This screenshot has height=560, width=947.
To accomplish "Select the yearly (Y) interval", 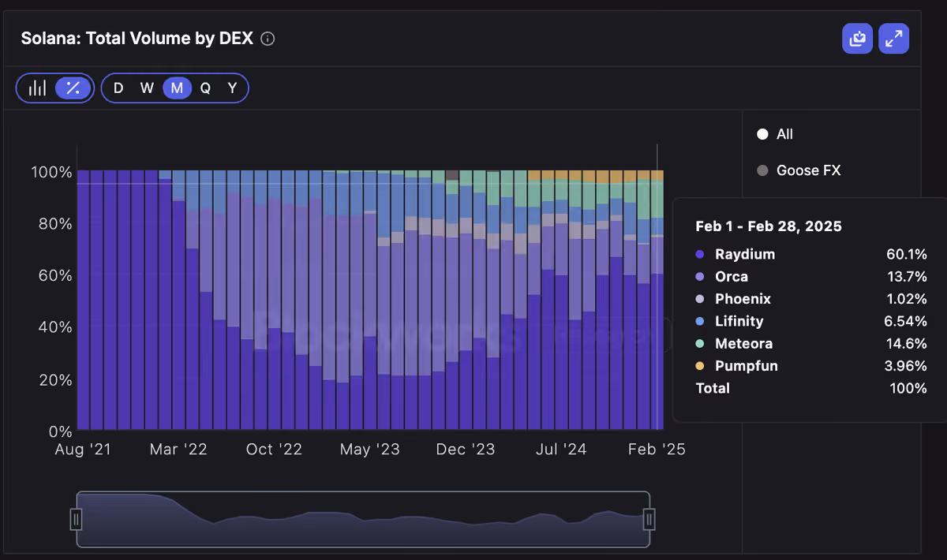I will 233,88.
